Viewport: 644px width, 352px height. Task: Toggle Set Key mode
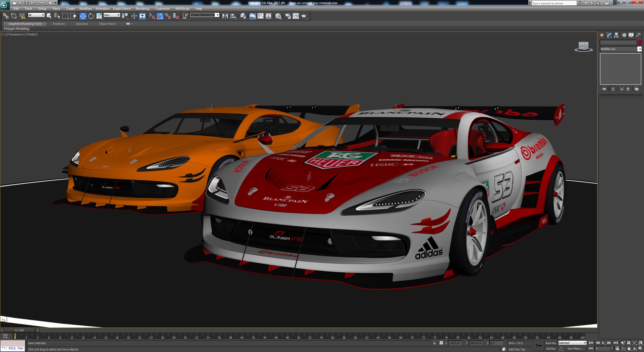click(x=551, y=349)
